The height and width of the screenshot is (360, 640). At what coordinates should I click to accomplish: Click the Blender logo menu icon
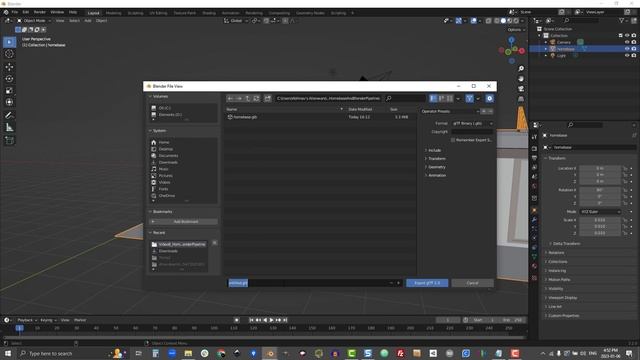6,12
